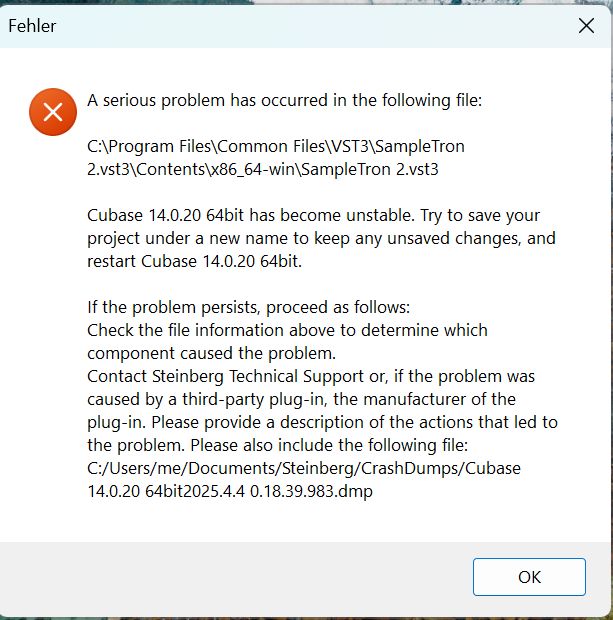Click the .dmp crash dump filename
The width and height of the screenshot is (613, 620).
click(x=229, y=491)
